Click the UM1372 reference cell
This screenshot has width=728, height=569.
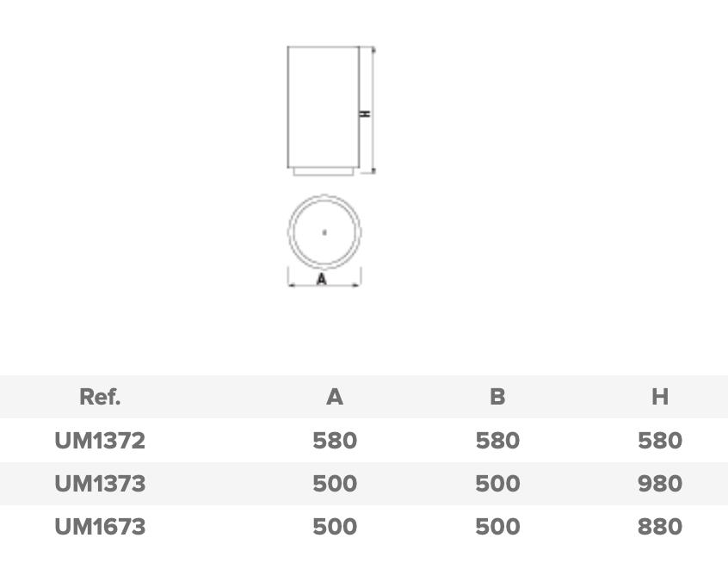point(100,441)
